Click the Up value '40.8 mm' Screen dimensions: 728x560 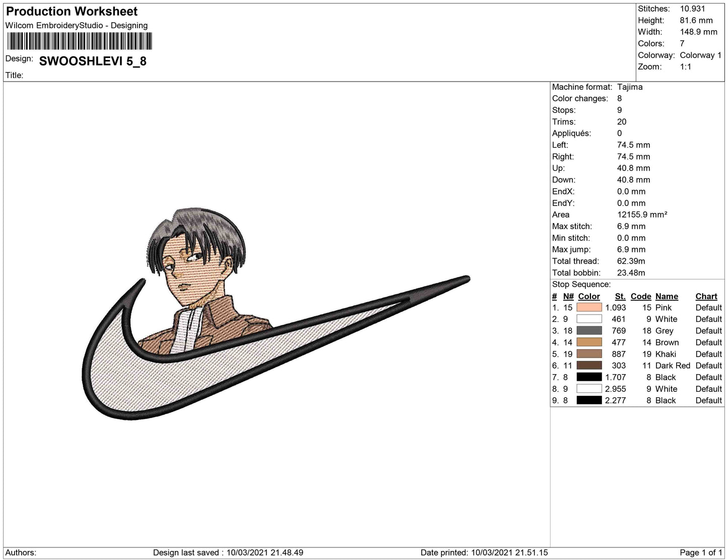(x=634, y=168)
